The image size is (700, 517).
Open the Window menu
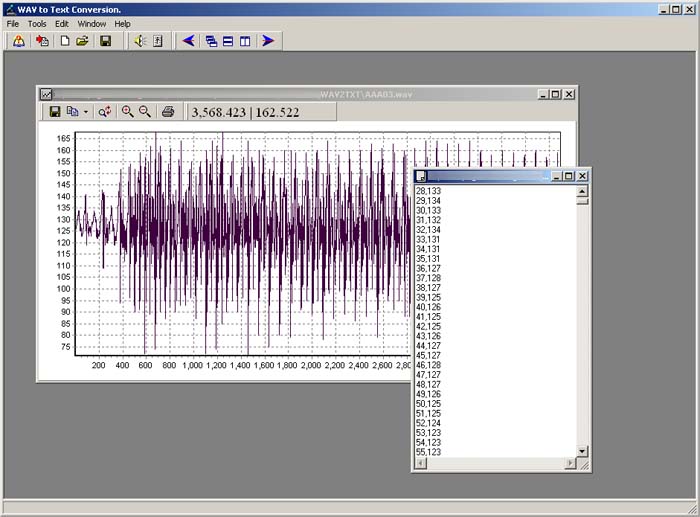coord(92,23)
